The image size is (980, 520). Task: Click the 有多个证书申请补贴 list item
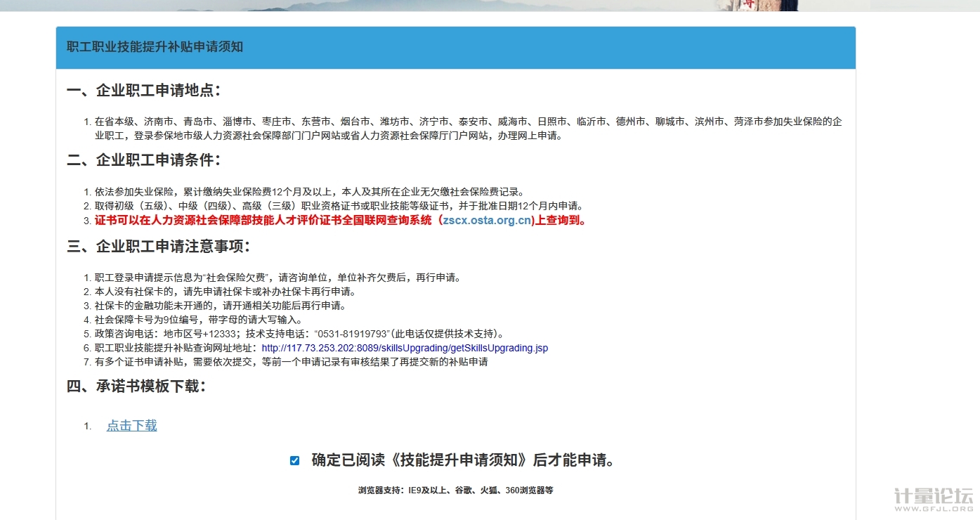tap(291, 362)
